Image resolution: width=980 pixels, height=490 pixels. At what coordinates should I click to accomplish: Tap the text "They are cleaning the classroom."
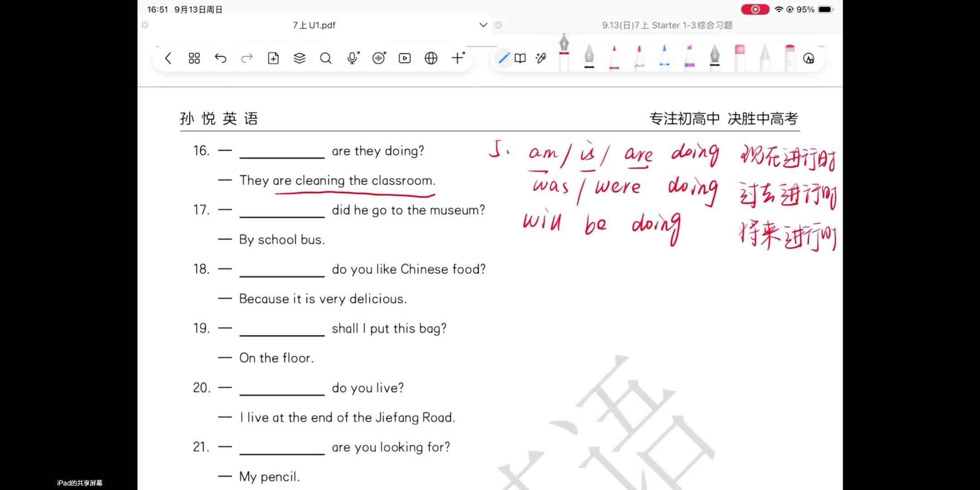pyautogui.click(x=337, y=181)
